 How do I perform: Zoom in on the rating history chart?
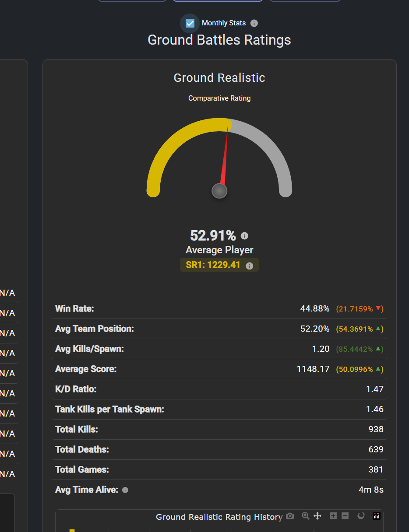tap(333, 516)
